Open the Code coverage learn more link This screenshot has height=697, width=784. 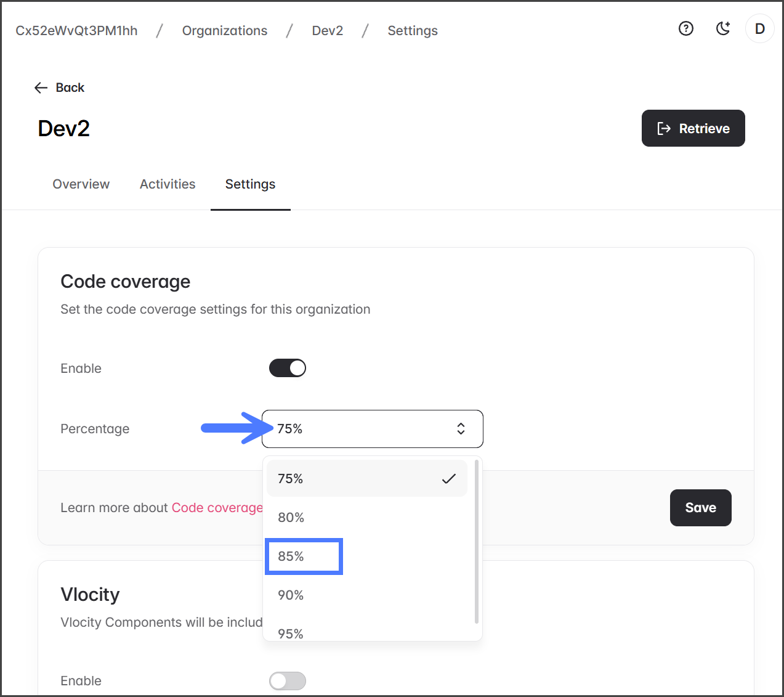click(x=217, y=508)
